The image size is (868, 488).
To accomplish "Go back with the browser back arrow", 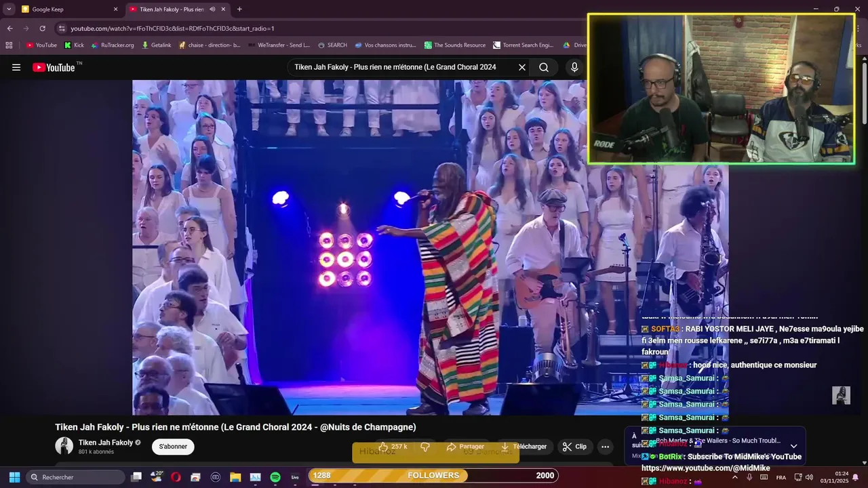I will [x=9, y=28].
